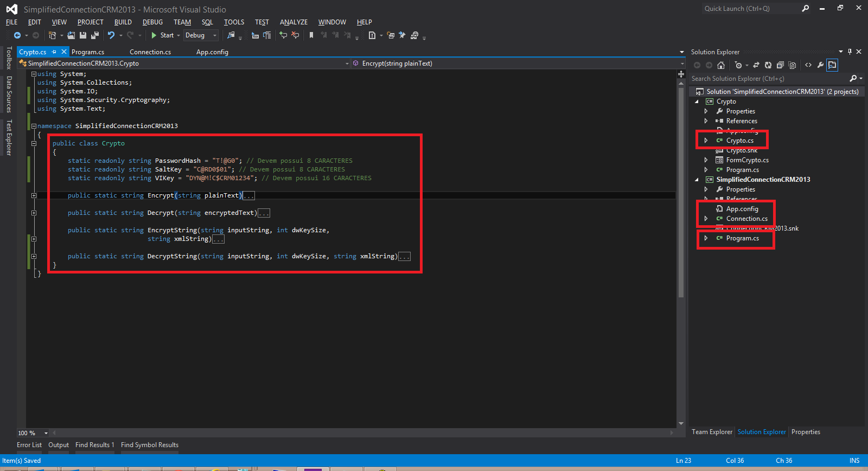Open the Debug configuration dropdown
868x471 pixels.
click(201, 35)
